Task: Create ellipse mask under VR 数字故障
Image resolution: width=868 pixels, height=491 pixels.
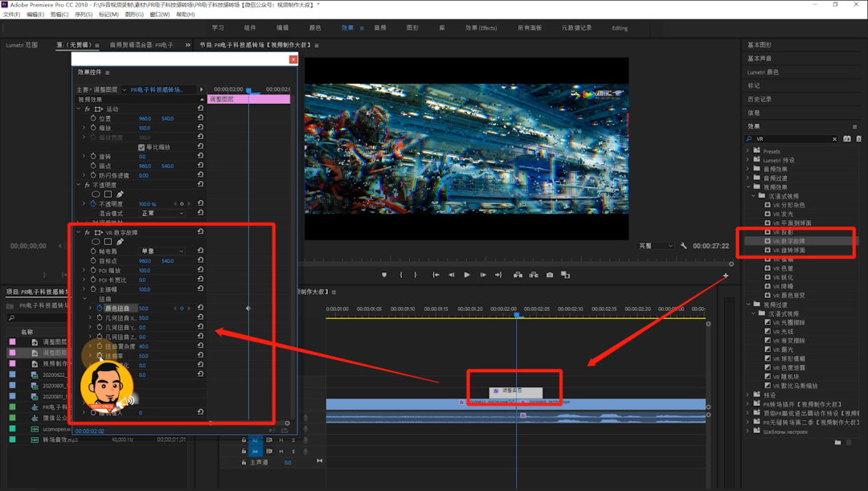Action: pos(96,241)
